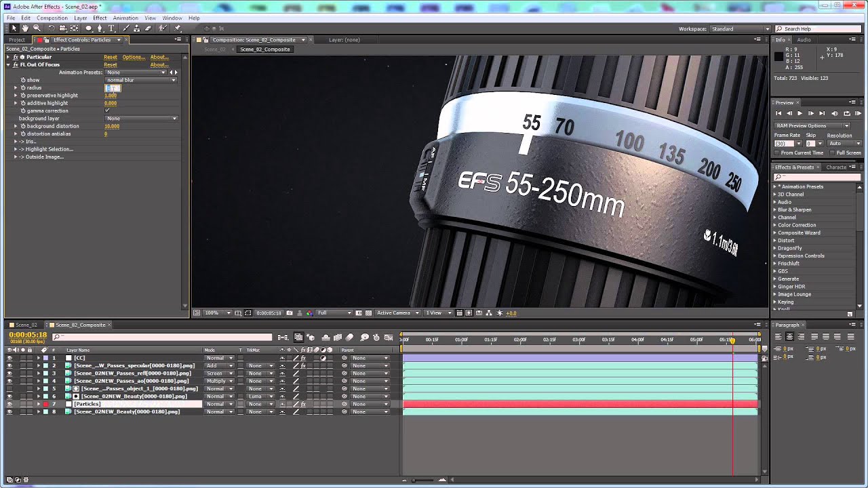Select the Roto Brush tool
Image resolution: width=868 pixels, height=488 pixels.
[163, 28]
